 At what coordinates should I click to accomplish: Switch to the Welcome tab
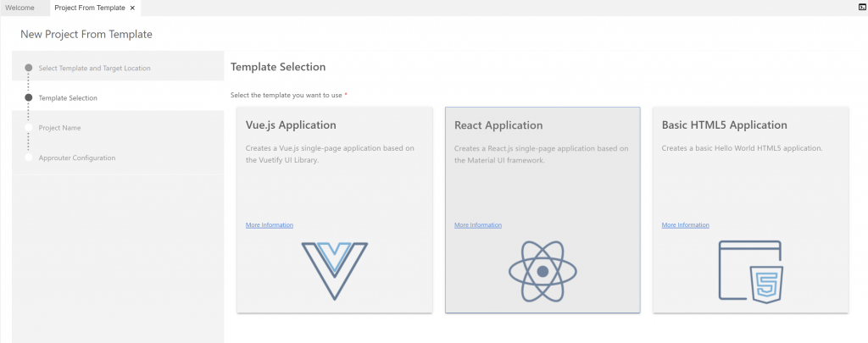point(19,8)
